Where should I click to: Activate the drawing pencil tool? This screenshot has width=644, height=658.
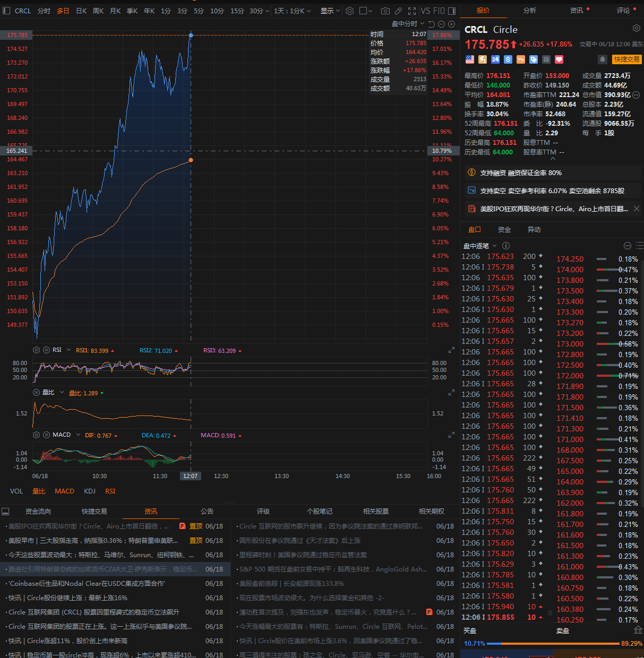(399, 11)
